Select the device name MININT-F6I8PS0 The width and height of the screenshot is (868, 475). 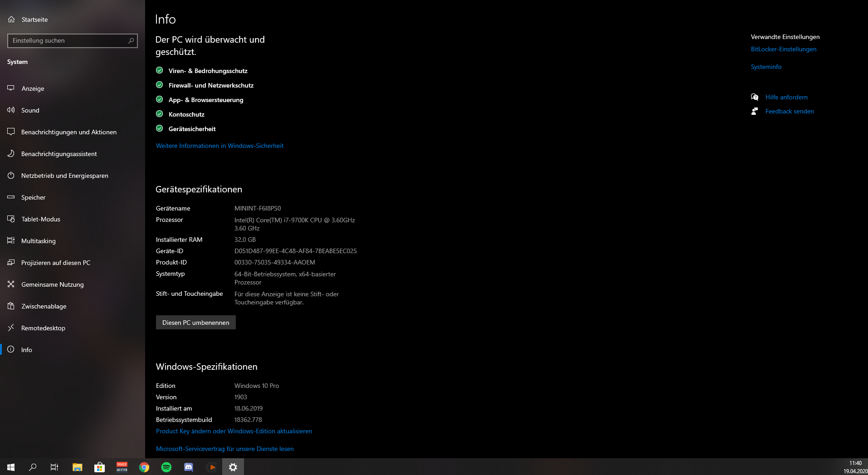pyautogui.click(x=258, y=208)
